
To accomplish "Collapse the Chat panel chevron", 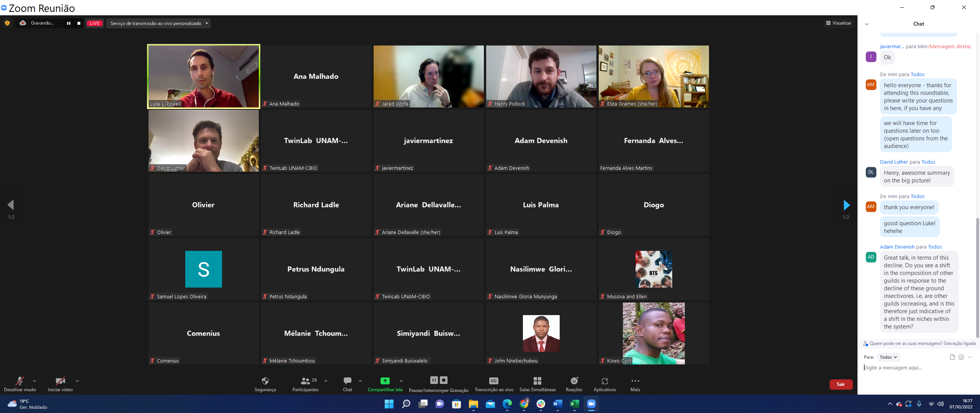I will (867, 24).
